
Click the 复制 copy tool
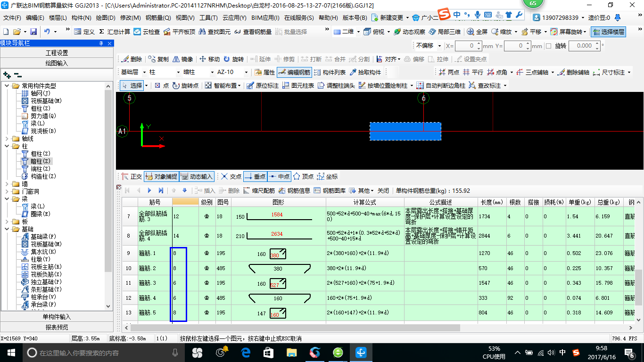158,59
